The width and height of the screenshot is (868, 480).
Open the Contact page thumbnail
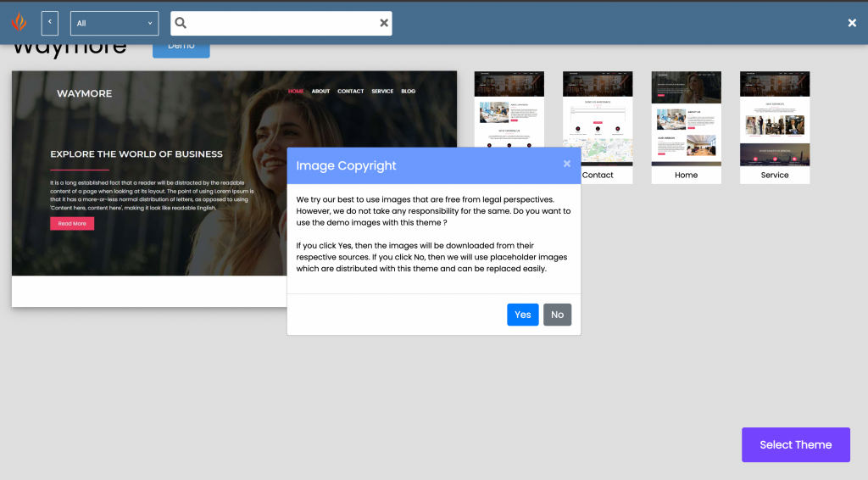click(x=598, y=127)
